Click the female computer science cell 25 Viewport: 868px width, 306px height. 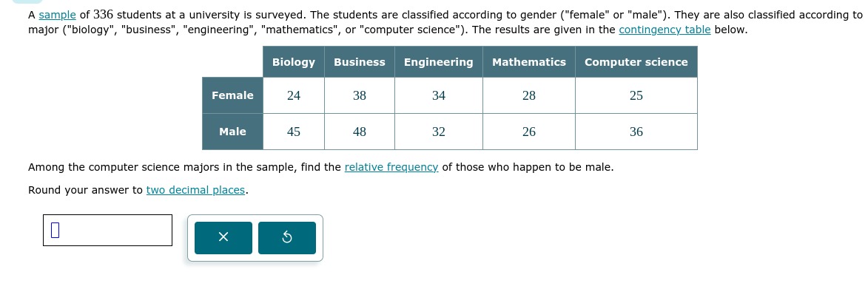click(636, 96)
